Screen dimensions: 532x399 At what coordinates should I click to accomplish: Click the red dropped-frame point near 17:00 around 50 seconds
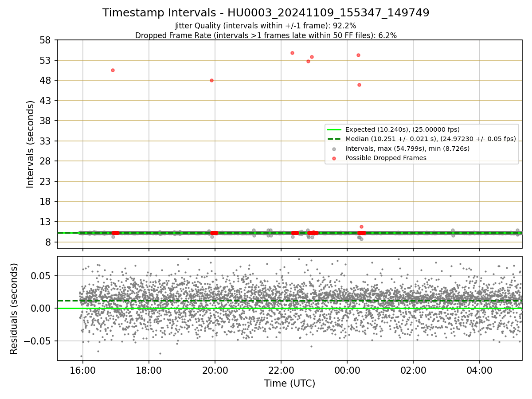(x=113, y=70)
